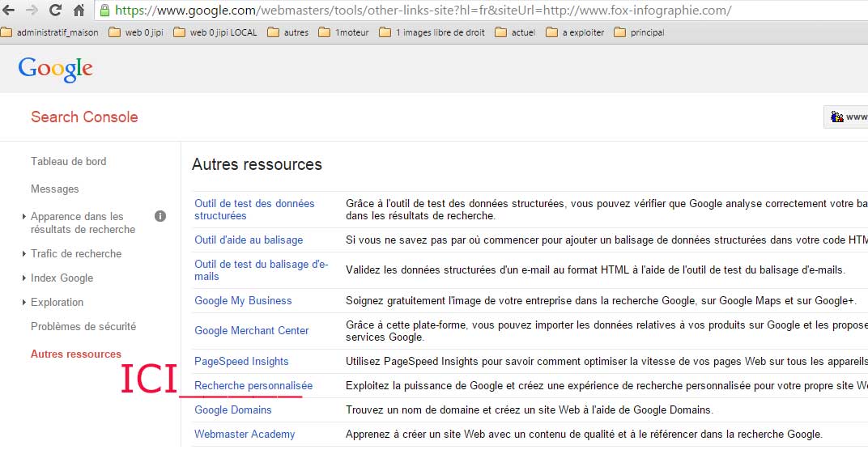The width and height of the screenshot is (868, 471).
Task: Open the site selector button showing www
Action: pos(846,117)
